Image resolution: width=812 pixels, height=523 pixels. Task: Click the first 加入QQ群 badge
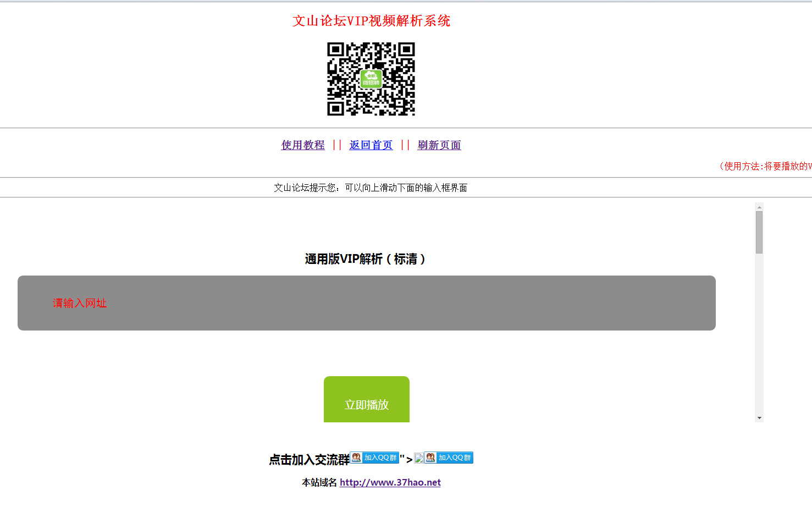point(374,458)
